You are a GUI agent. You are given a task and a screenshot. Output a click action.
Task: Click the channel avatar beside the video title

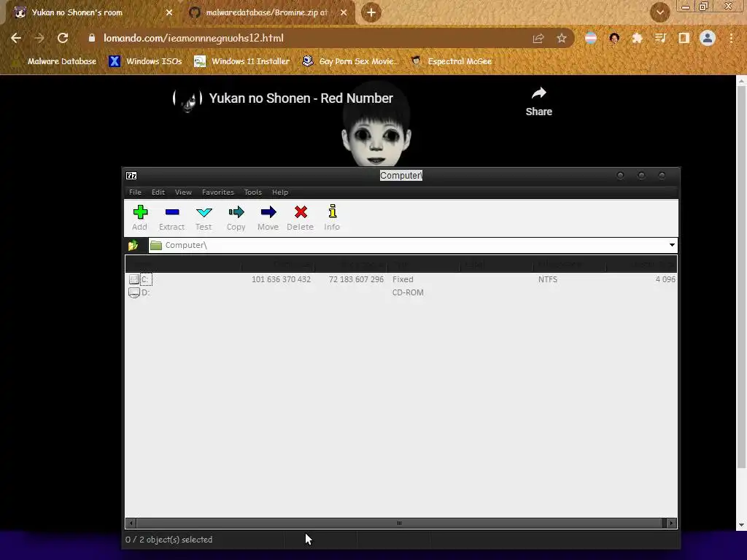187,99
